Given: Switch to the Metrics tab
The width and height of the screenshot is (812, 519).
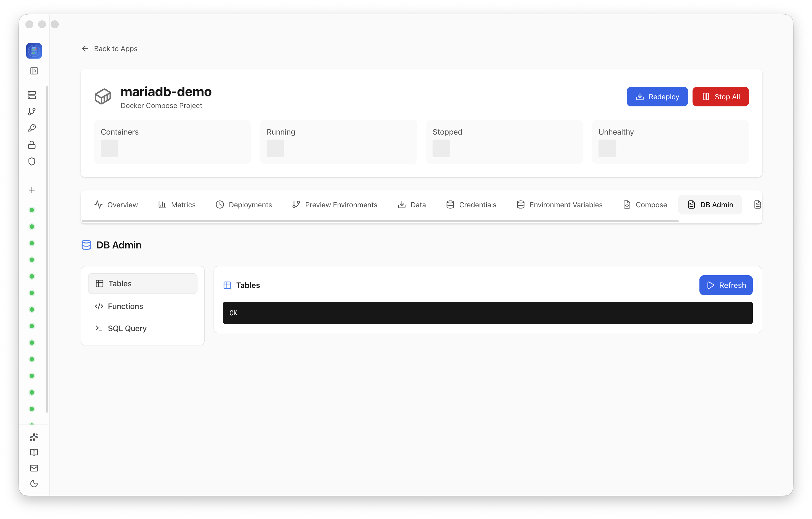Looking at the screenshot, I should tap(177, 205).
